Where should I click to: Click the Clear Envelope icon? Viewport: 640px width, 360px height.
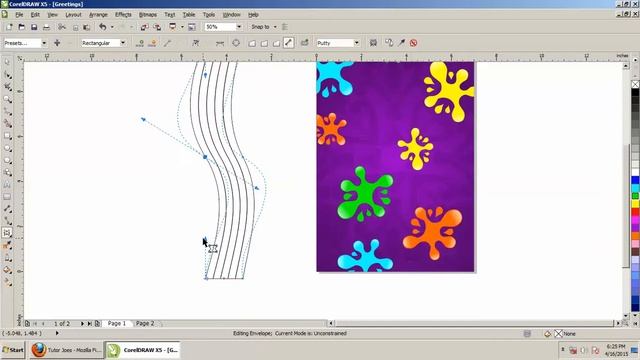(413, 43)
